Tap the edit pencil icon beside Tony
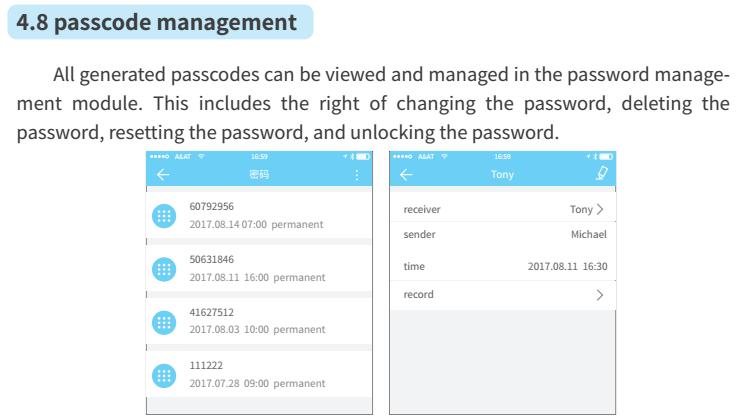This screenshot has height=416, width=736. (602, 173)
